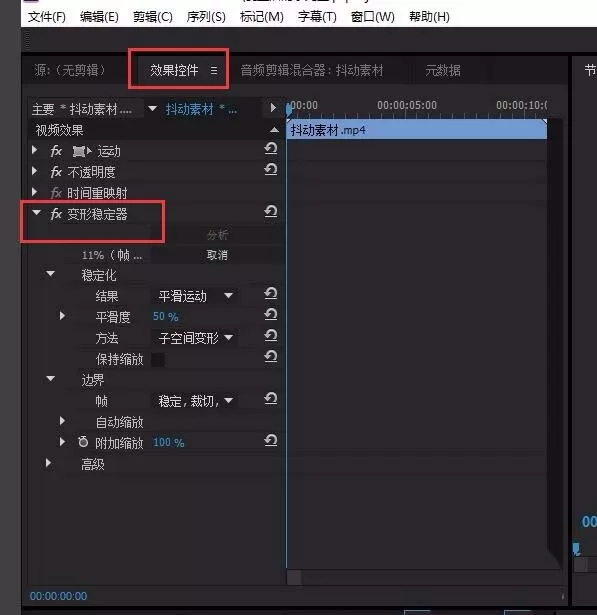Image resolution: width=597 pixels, height=615 pixels.
Task: Open the 编辑(E) menu
Action: point(99,17)
